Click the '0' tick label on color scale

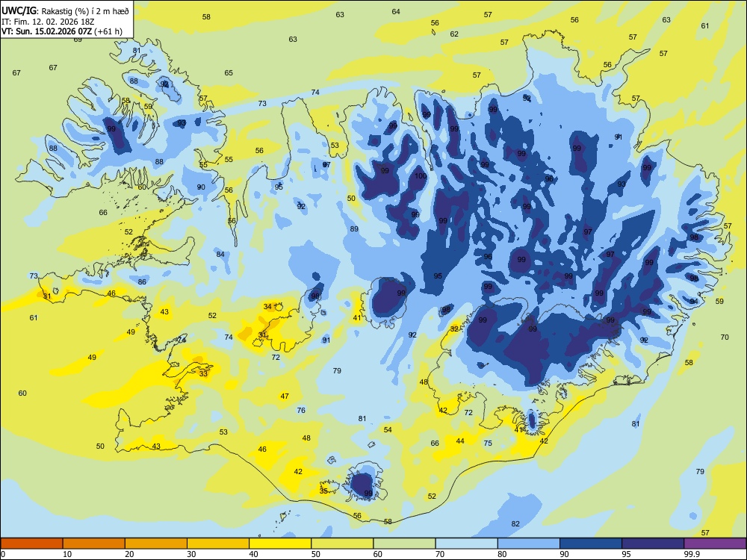point(3,554)
